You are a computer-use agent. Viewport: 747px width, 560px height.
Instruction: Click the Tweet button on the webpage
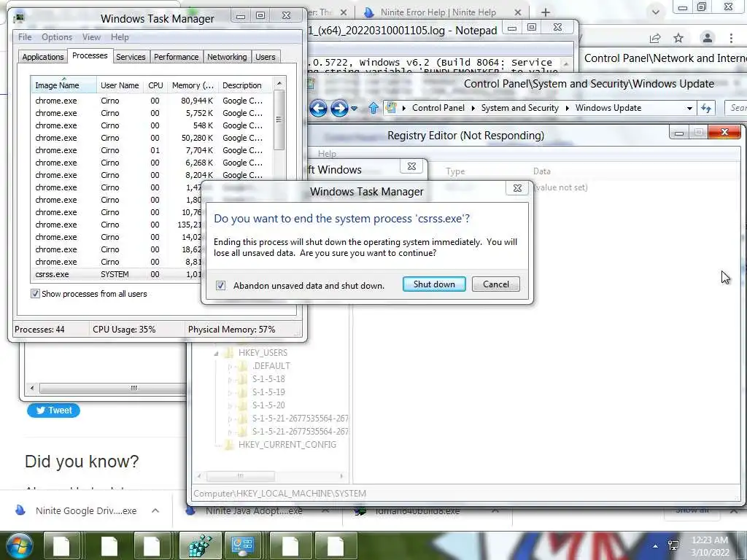point(53,411)
